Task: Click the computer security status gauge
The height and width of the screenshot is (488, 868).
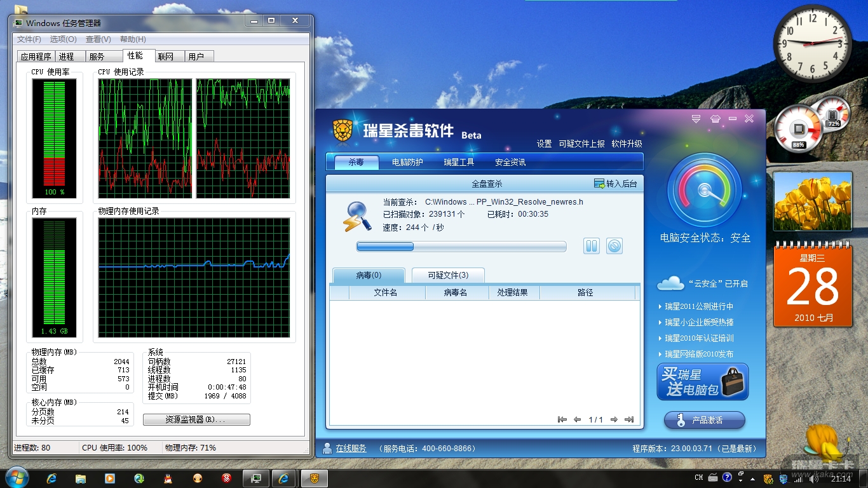Action: point(704,191)
